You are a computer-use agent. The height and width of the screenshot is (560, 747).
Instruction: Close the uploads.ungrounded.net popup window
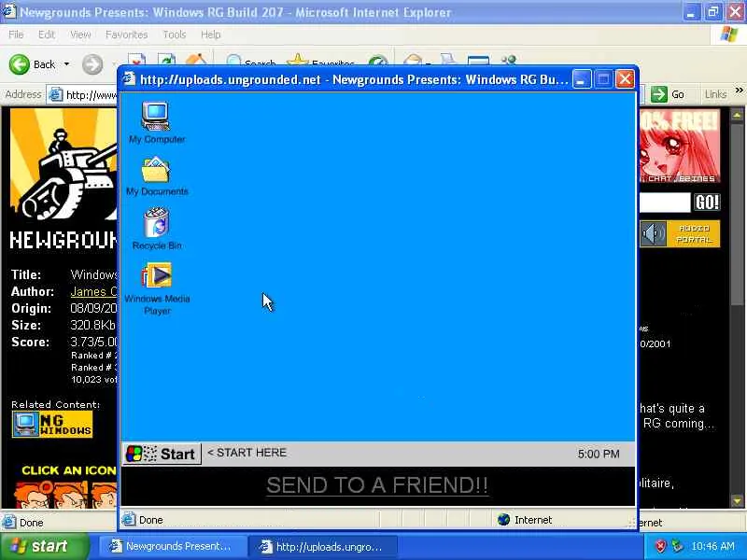coord(625,79)
